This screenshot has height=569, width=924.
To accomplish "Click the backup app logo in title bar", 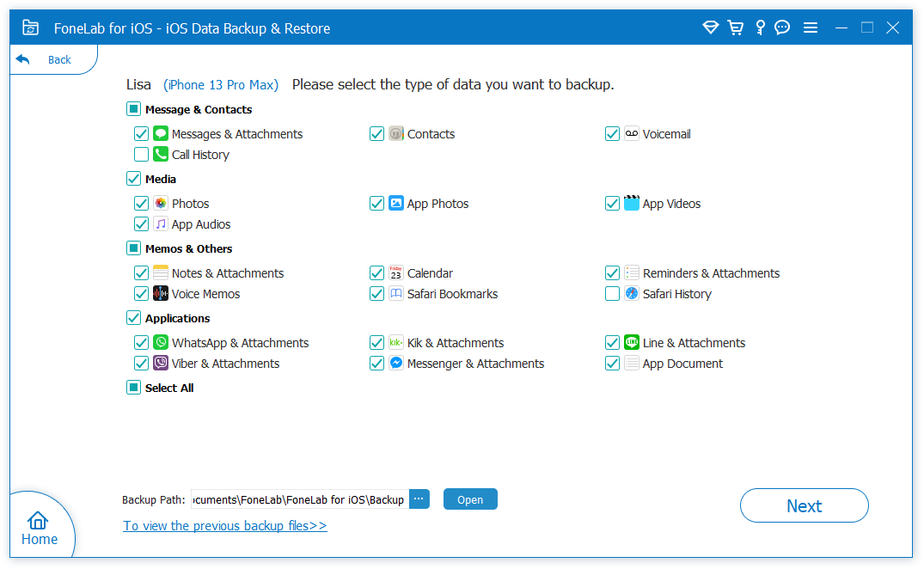I will point(30,28).
